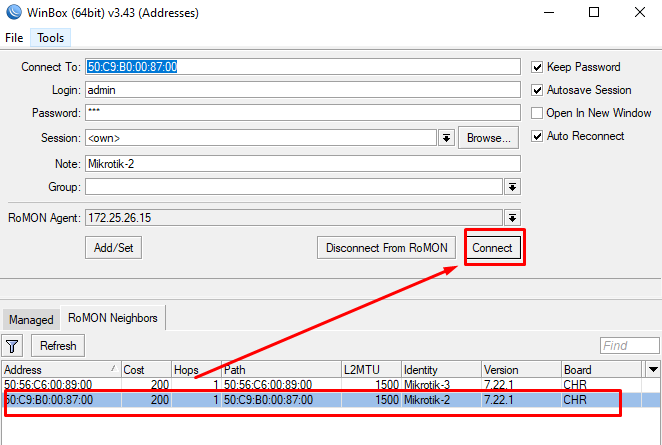Click the filter funnel icon
Screen dimensions: 662x445
pyautogui.click(x=13, y=346)
